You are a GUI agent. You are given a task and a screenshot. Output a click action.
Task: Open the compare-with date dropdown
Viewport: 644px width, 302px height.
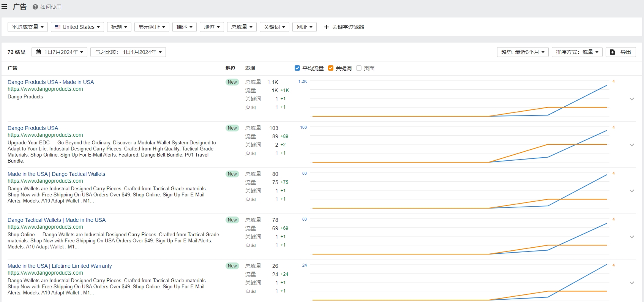(x=128, y=52)
